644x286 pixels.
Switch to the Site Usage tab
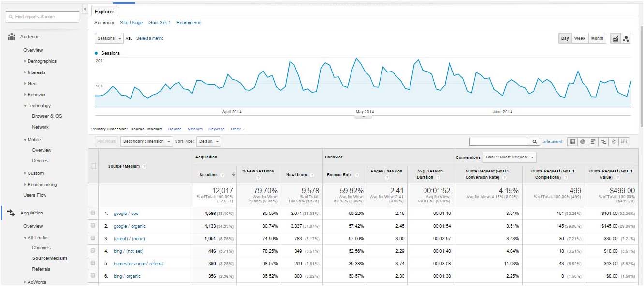pos(132,23)
